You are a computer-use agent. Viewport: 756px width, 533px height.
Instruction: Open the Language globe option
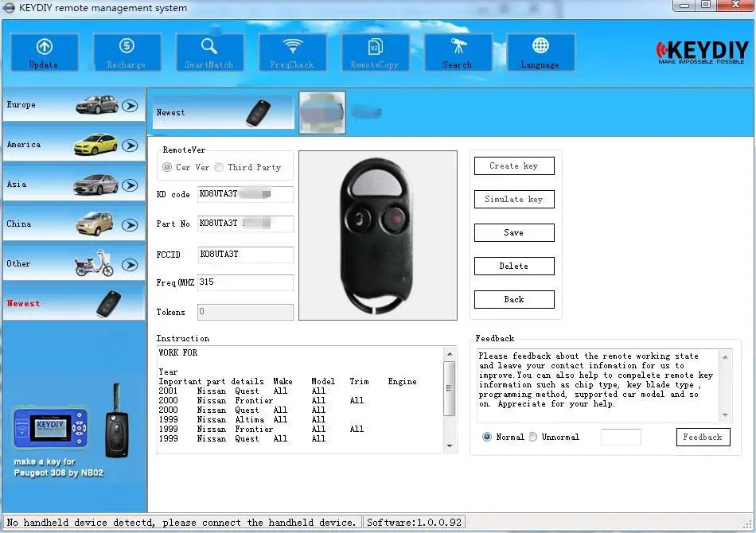540,53
